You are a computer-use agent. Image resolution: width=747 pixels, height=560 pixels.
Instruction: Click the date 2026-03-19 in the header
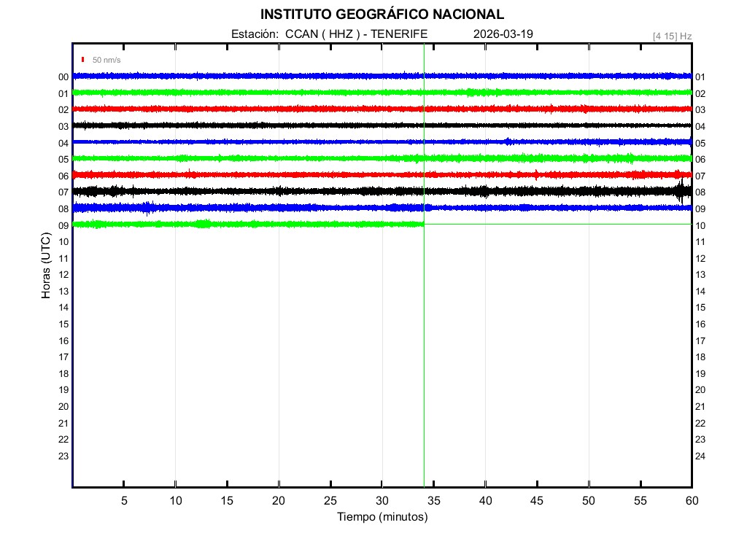click(503, 34)
